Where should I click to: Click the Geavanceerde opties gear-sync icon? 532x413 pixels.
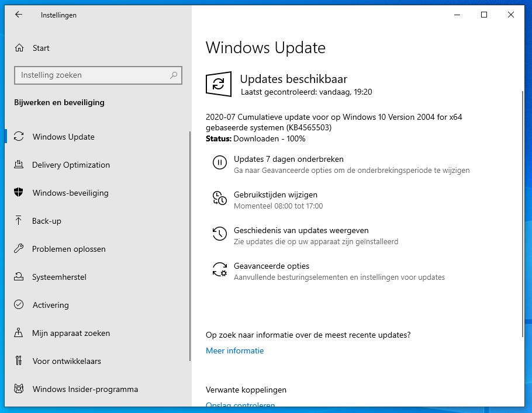(219, 270)
